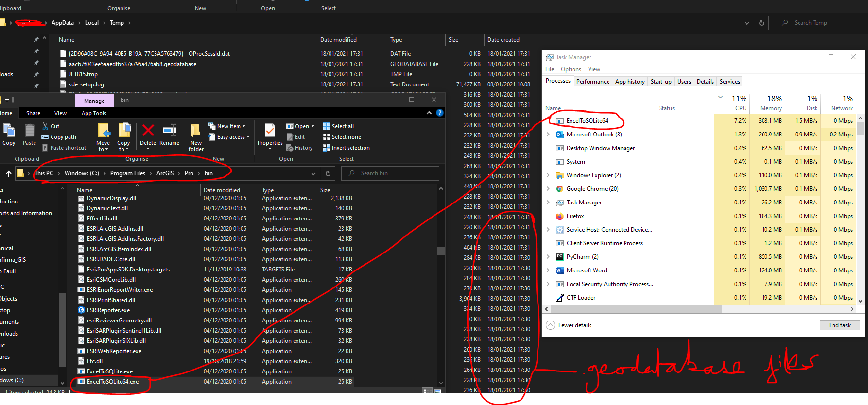This screenshot has height=405, width=868.
Task: Expand the Microsoft Word process group
Action: pos(549,270)
